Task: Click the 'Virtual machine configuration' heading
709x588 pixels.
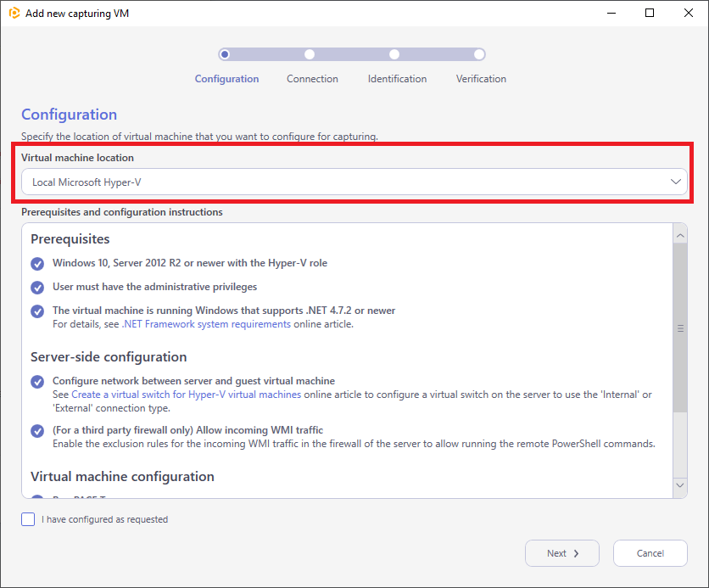Action: coord(122,476)
